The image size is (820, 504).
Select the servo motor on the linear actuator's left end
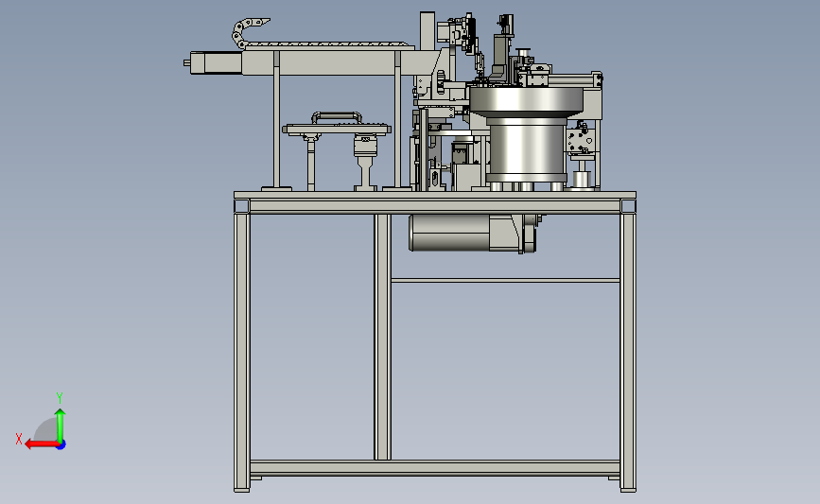point(215,62)
